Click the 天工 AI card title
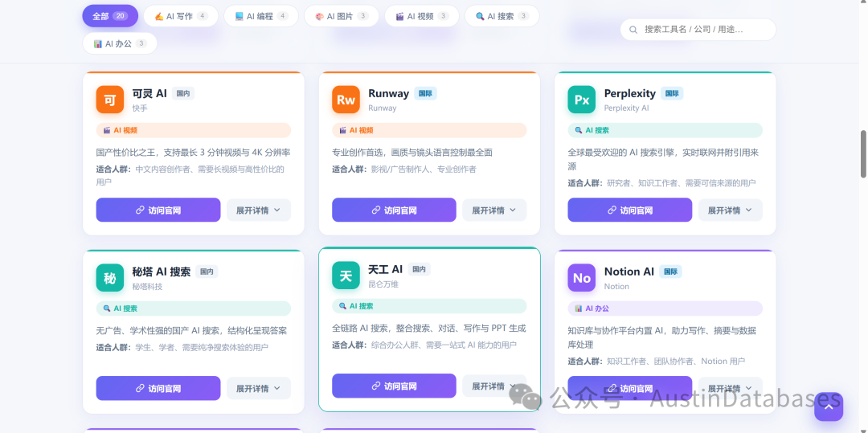 pyautogui.click(x=385, y=269)
